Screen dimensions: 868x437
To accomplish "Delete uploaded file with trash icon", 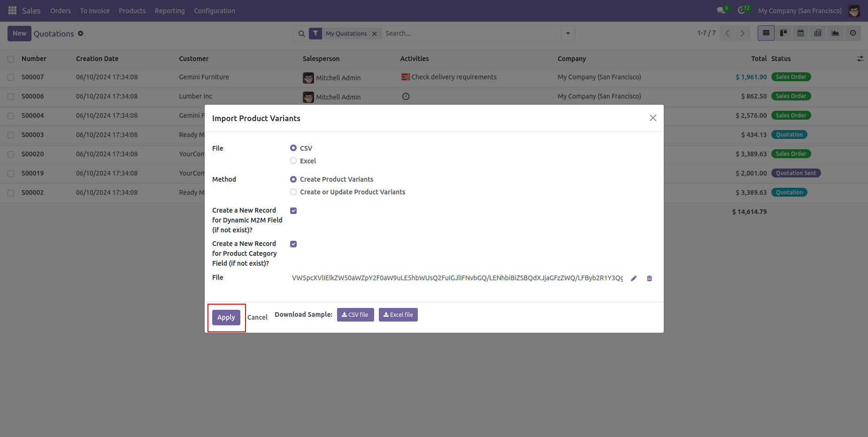I will (649, 278).
